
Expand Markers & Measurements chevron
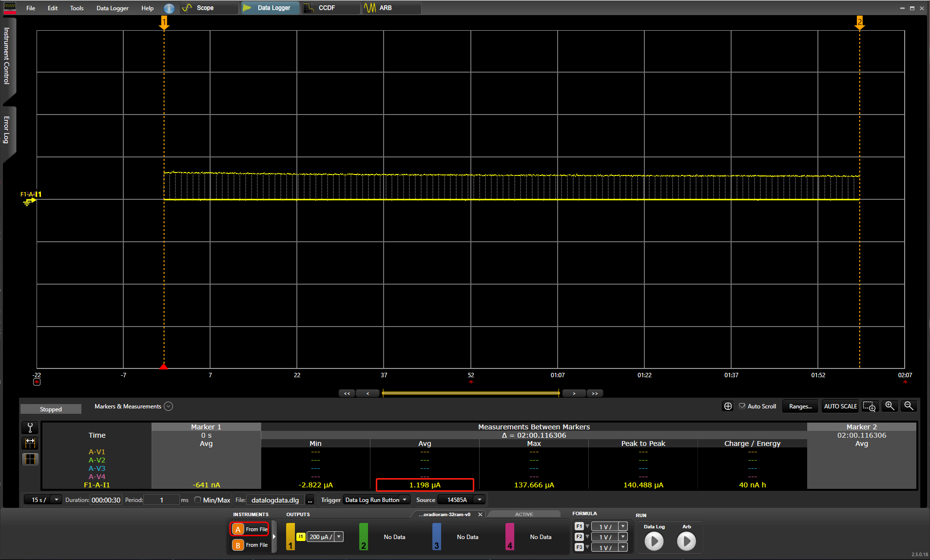(x=169, y=406)
